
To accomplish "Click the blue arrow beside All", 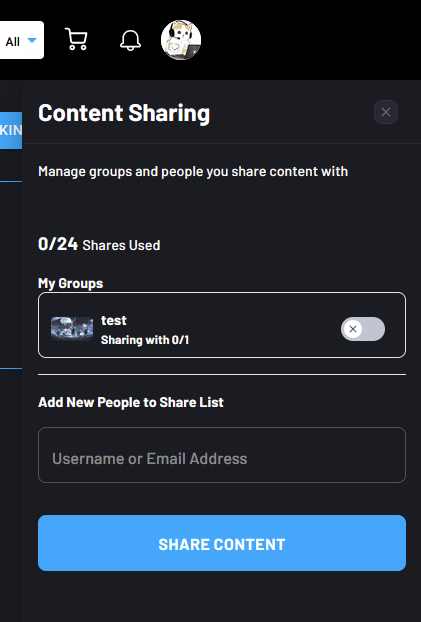I will (x=32, y=40).
